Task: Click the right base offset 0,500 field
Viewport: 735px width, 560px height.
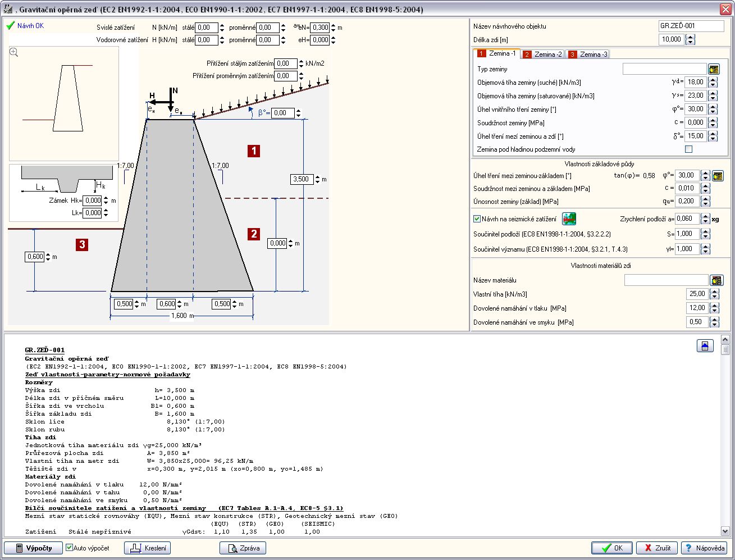Action: tap(221, 304)
